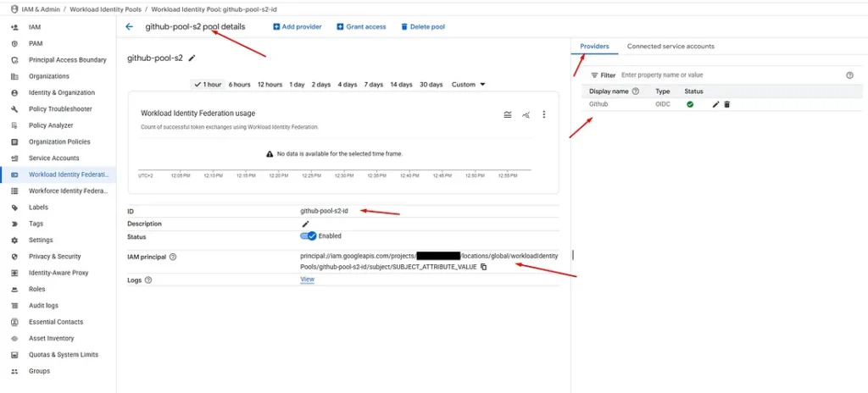Select the 7 days time range
Image resolution: width=868 pixels, height=393 pixels.
373,85
